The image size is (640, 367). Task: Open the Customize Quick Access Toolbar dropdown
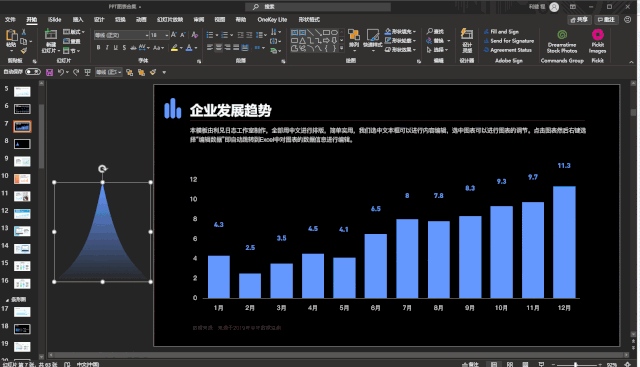(x=164, y=72)
